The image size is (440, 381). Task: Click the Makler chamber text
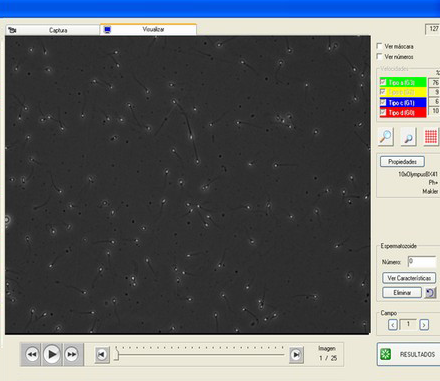(430, 191)
